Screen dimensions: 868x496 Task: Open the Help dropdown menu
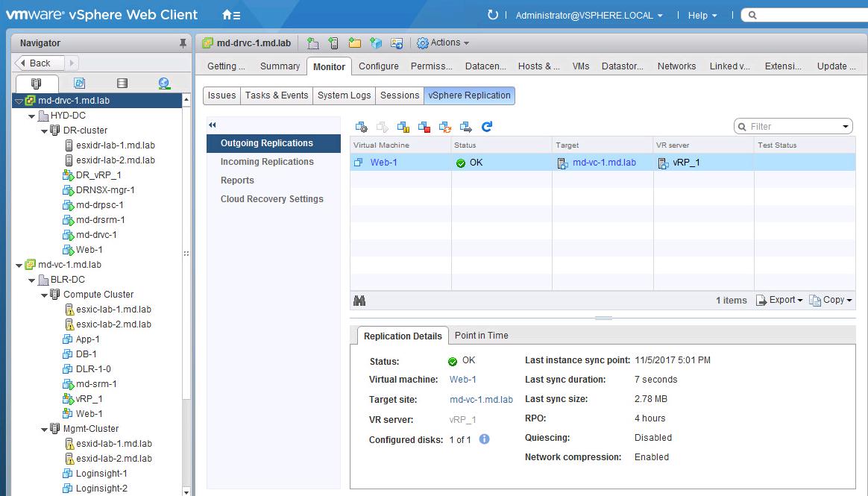[702, 16]
